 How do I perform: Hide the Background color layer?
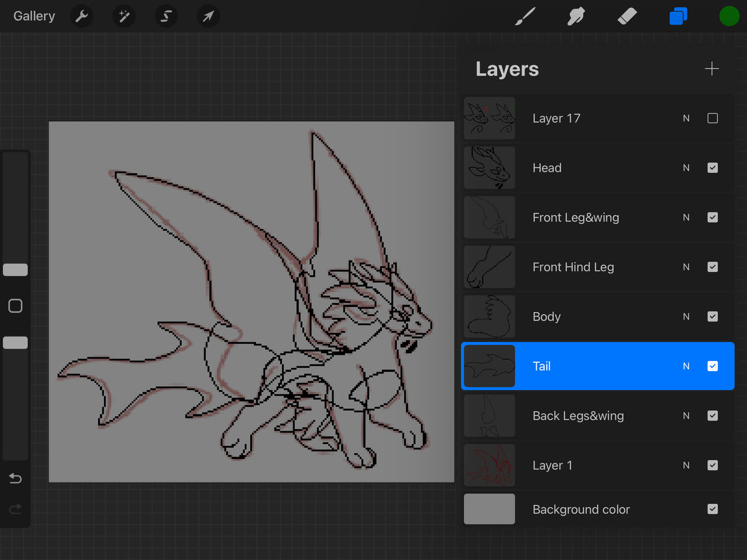pyautogui.click(x=712, y=509)
